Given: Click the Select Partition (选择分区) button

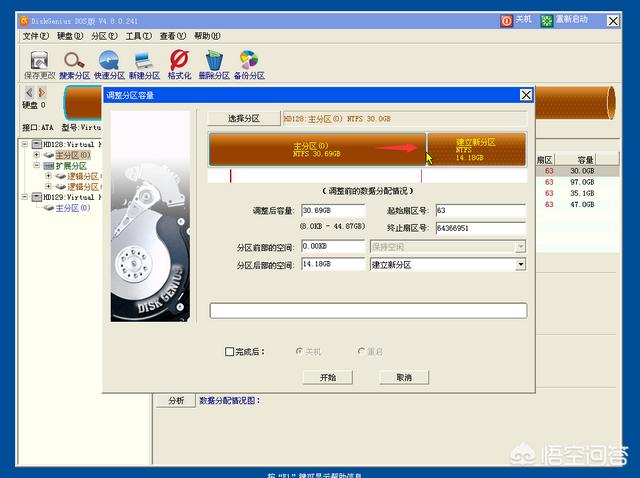Looking at the screenshot, I should [244, 119].
